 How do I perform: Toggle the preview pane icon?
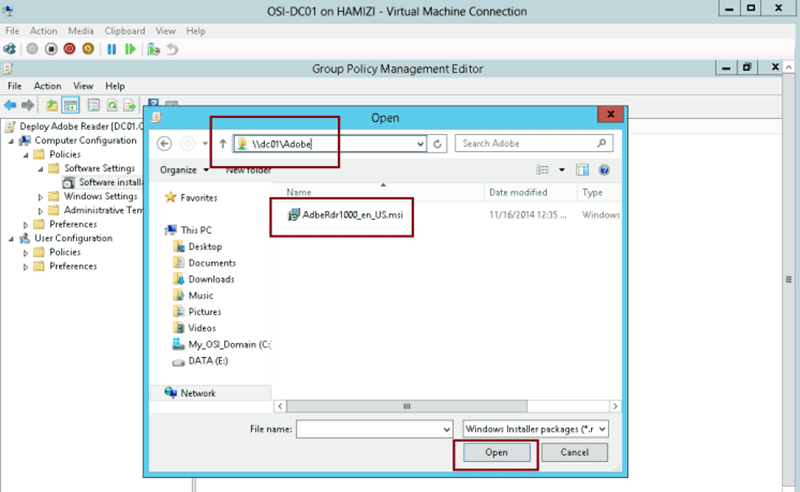[x=582, y=170]
